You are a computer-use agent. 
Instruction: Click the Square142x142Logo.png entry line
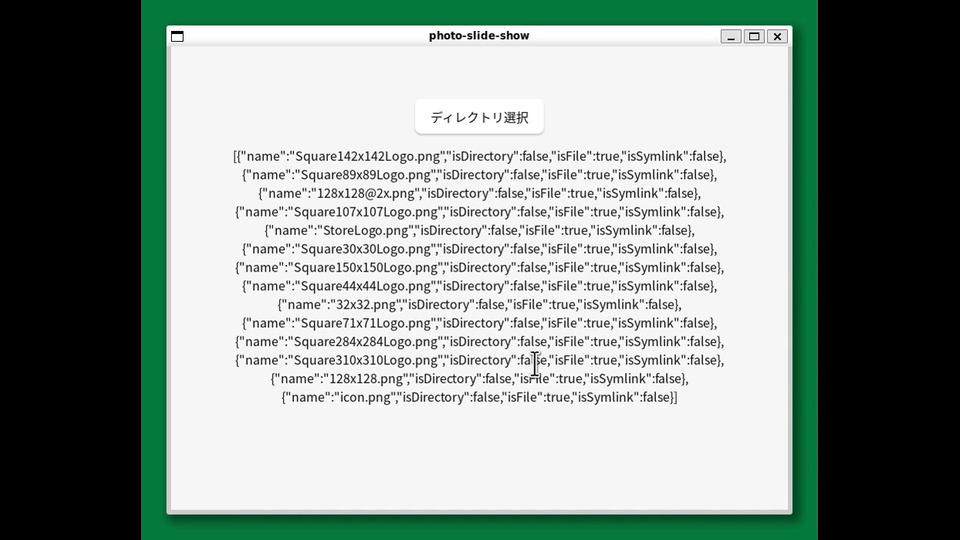(479, 156)
